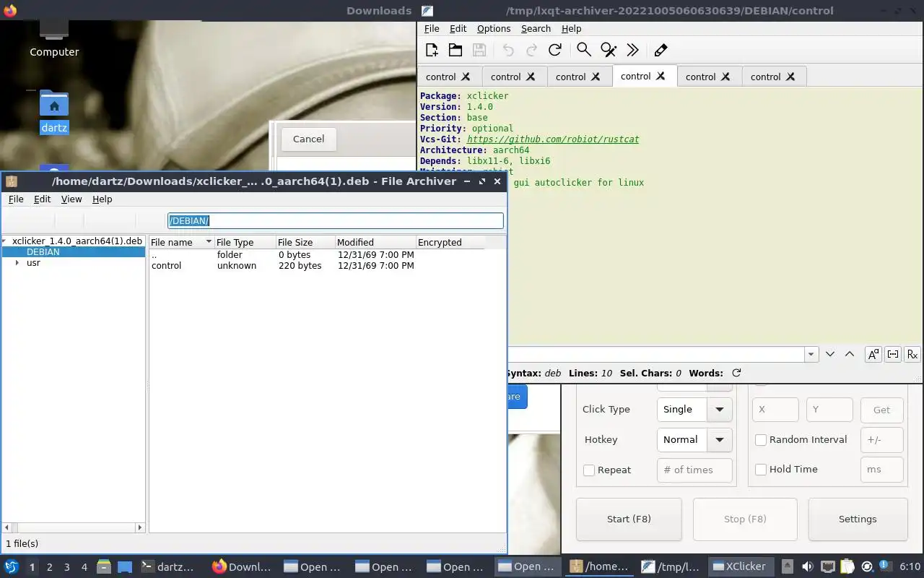Click the X coordinate field

tap(775, 410)
